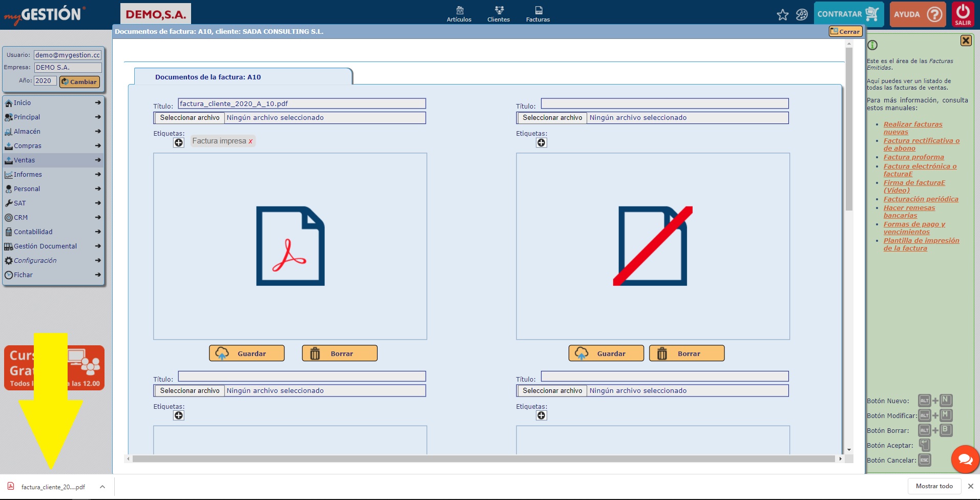Remove the Factura impresa tag
Viewport: 980px width, 500px height.
coord(251,141)
